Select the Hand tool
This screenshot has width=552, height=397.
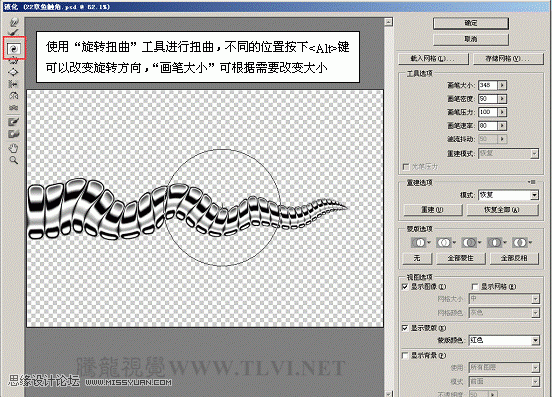(14, 148)
